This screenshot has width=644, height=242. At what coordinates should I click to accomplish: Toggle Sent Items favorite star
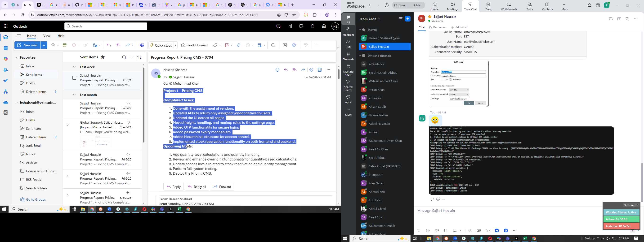[x=103, y=57]
